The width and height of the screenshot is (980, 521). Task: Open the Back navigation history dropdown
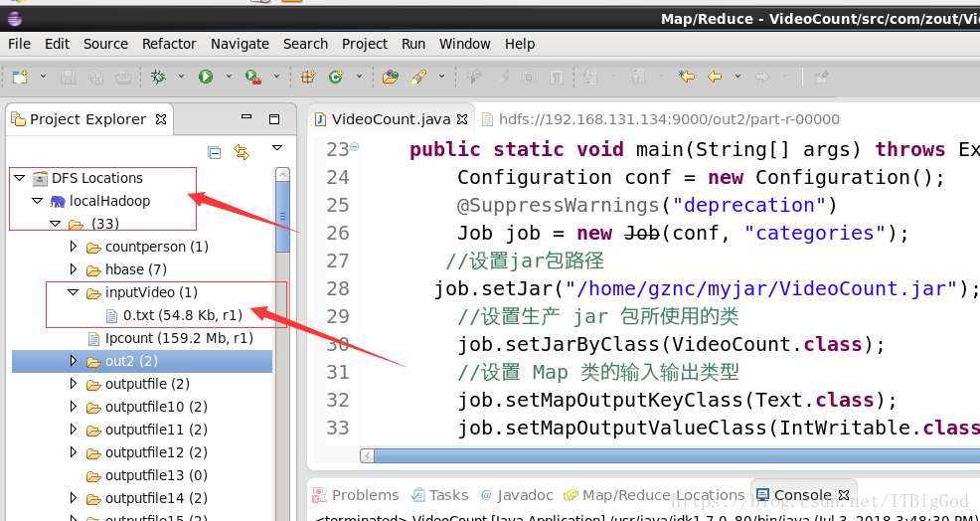point(737,77)
